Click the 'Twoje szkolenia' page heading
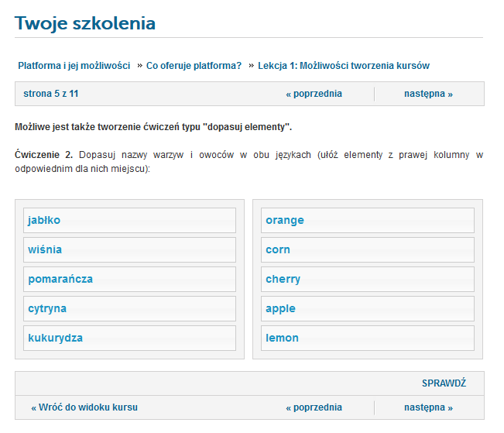The width and height of the screenshot is (504, 433). coord(85,23)
